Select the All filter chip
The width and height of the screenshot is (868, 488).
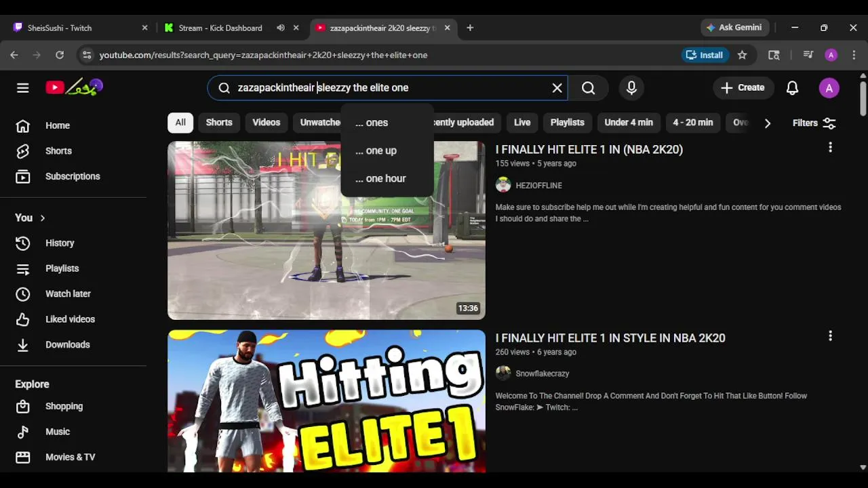coord(180,123)
